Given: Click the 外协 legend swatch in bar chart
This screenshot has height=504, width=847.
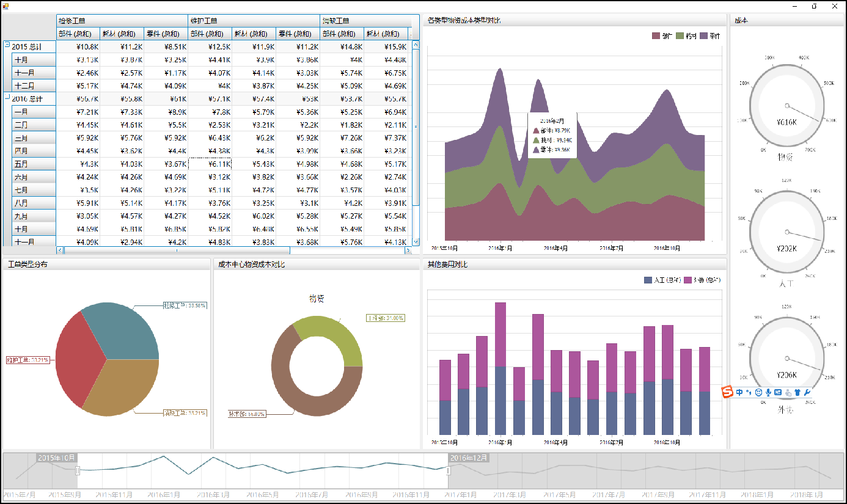Looking at the screenshot, I should pos(687,280).
